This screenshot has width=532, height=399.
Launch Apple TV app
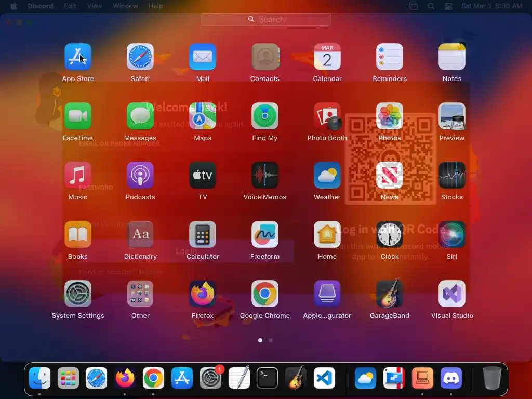point(203,175)
